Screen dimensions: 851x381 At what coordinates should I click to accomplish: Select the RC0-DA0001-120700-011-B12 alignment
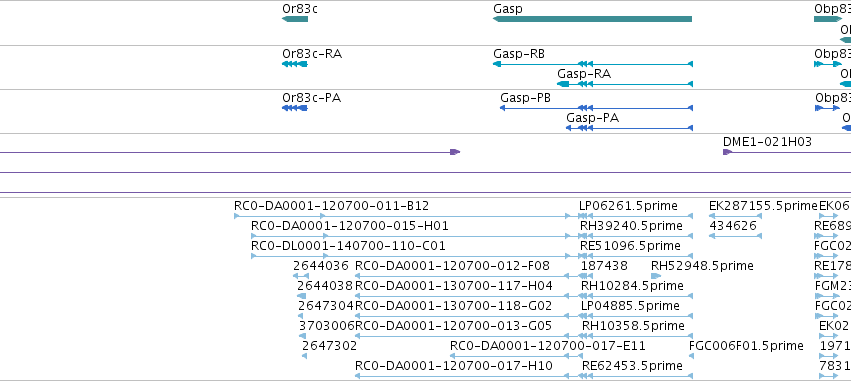coord(402,216)
